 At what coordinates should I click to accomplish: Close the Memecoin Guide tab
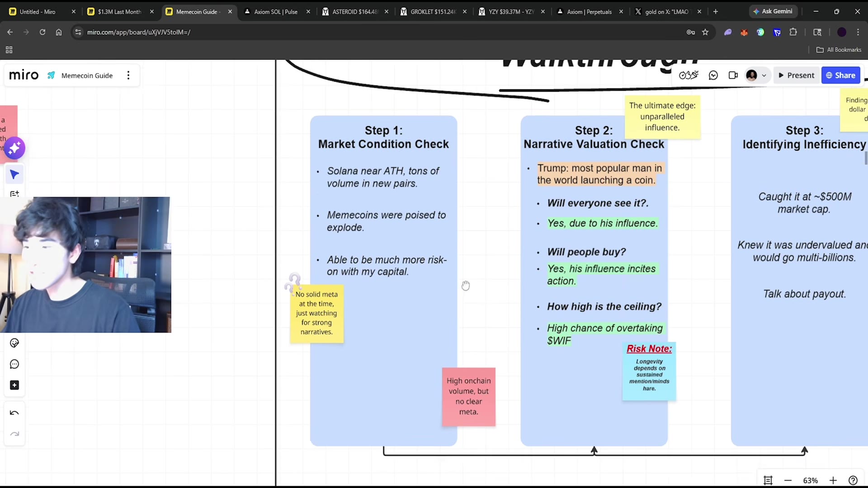230,12
